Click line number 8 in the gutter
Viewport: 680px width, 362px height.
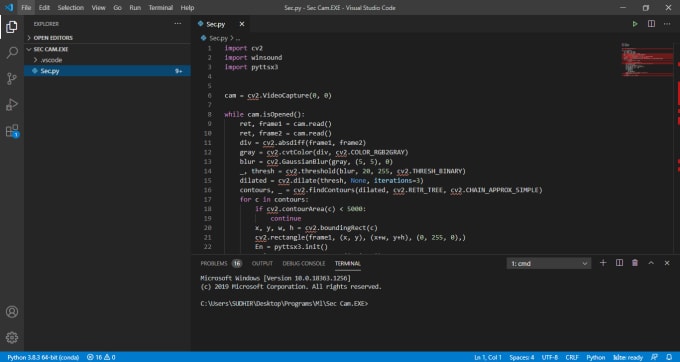tap(209, 114)
